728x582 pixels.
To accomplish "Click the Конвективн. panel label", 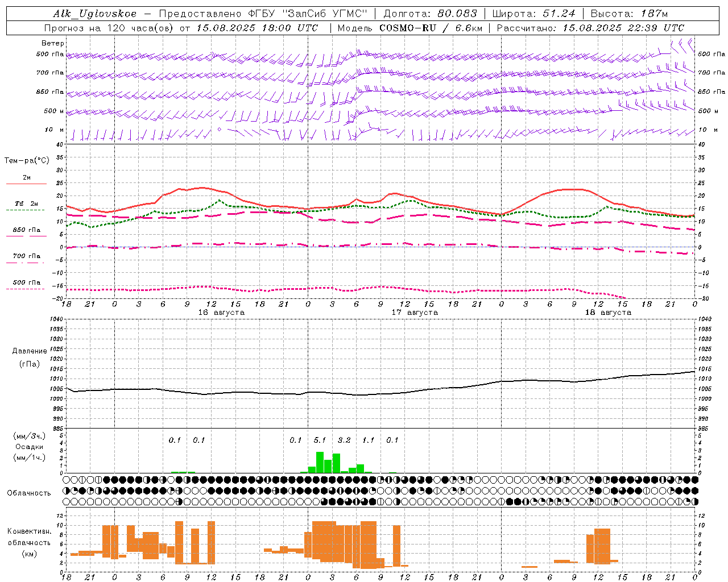I will [29, 531].
